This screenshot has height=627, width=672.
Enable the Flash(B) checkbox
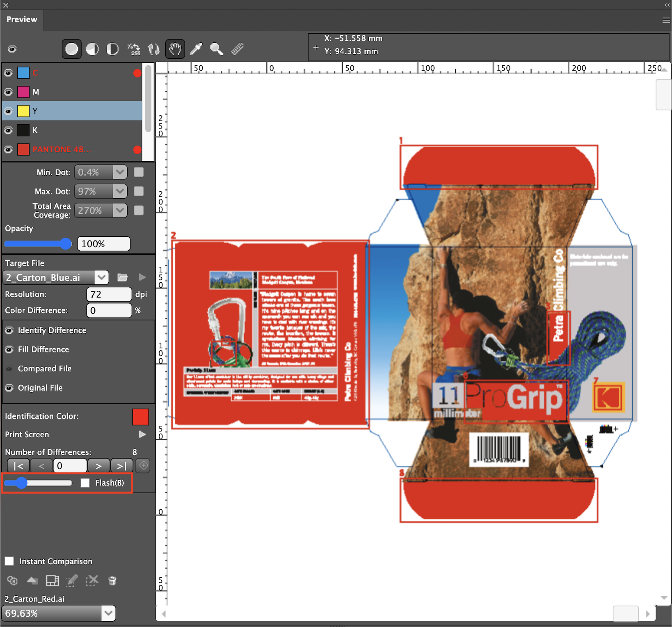click(x=85, y=483)
